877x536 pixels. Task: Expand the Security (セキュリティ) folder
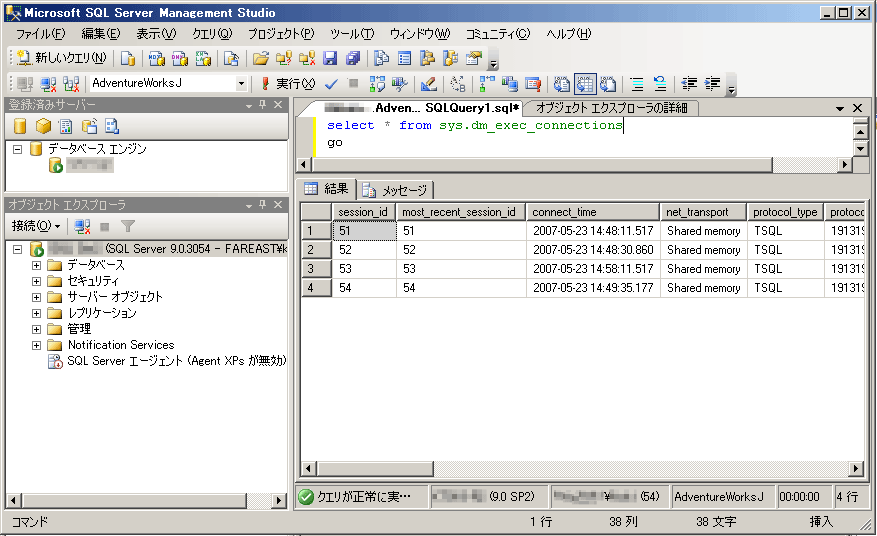[x=36, y=281]
